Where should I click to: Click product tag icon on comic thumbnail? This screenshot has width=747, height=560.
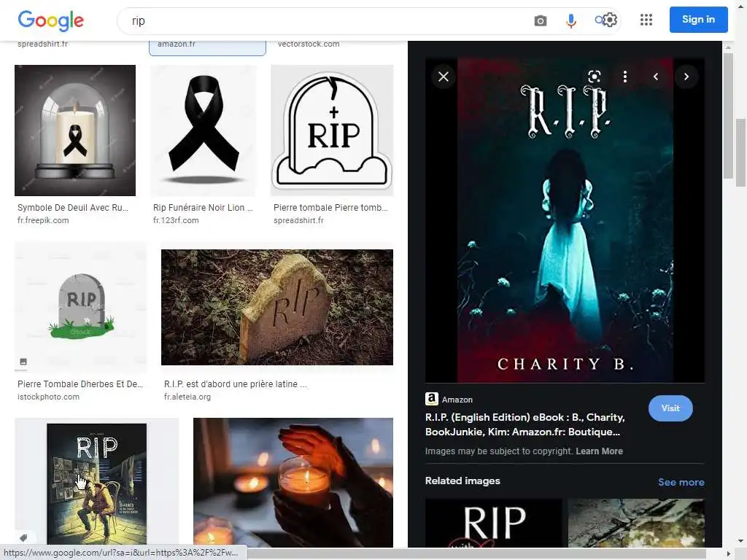tap(23, 538)
